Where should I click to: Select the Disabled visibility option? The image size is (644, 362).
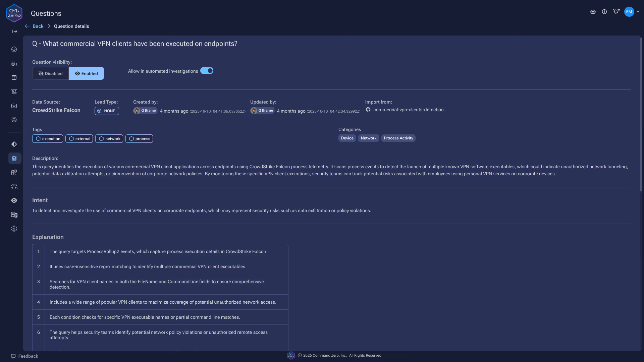click(x=50, y=73)
